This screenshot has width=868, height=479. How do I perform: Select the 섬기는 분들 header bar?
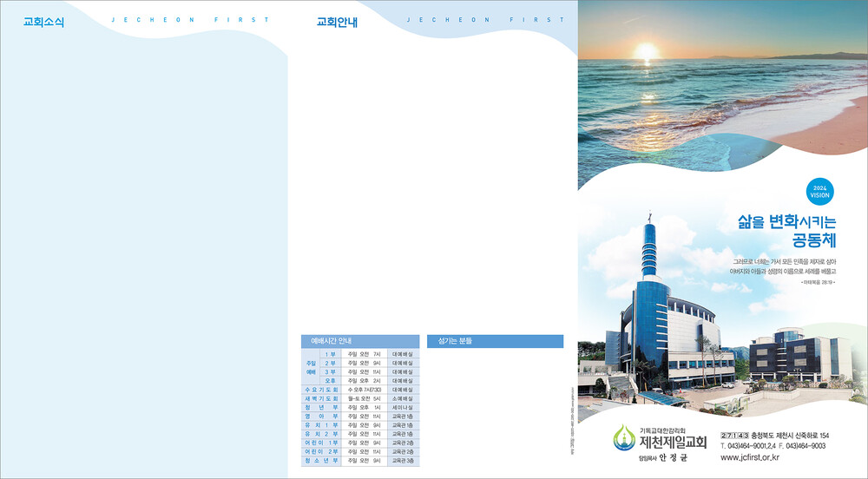(495, 341)
